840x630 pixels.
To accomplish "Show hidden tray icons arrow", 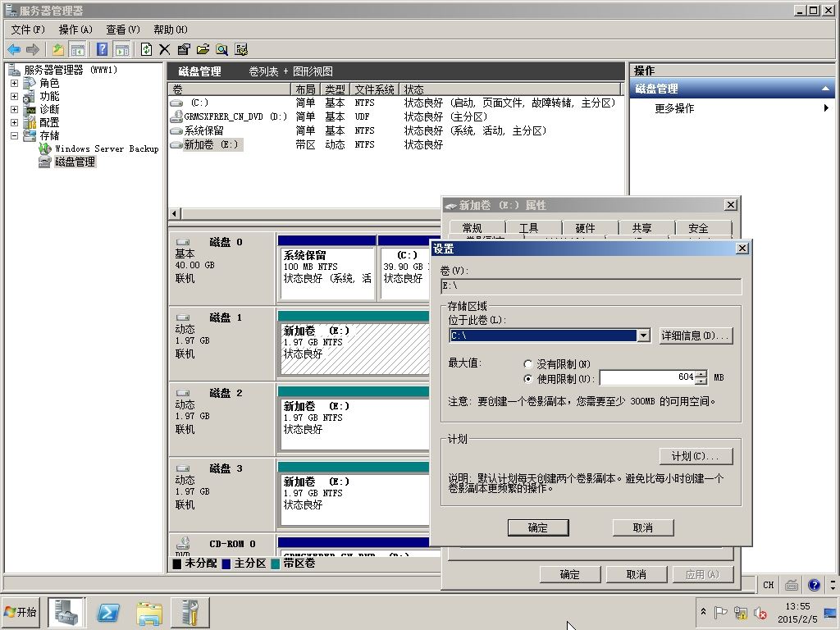I will tap(703, 612).
